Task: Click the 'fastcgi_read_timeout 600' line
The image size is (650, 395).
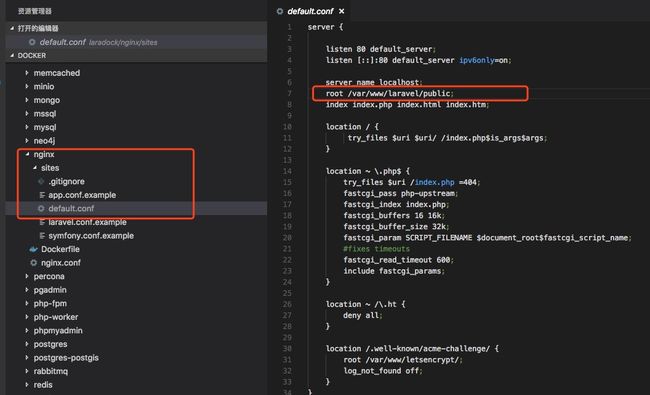Action: 398,259
